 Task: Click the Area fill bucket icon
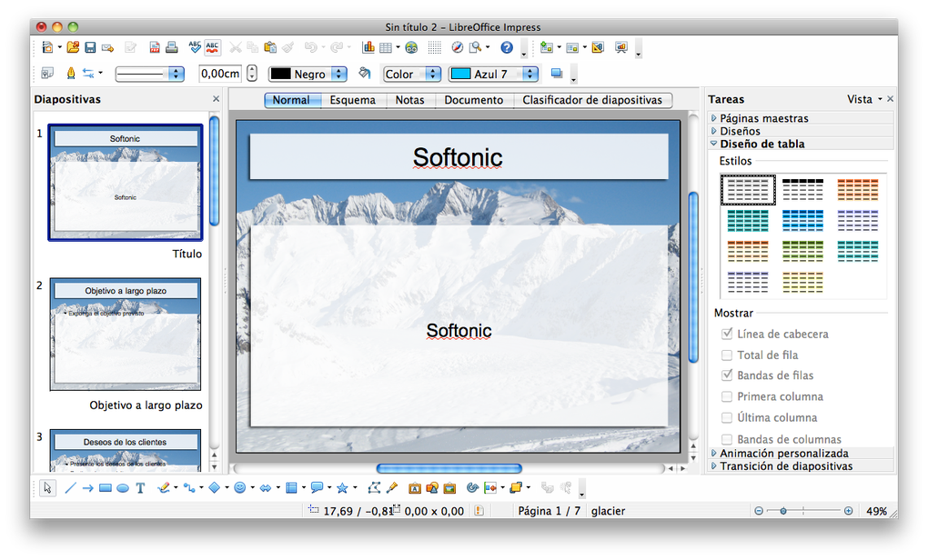[x=365, y=74]
